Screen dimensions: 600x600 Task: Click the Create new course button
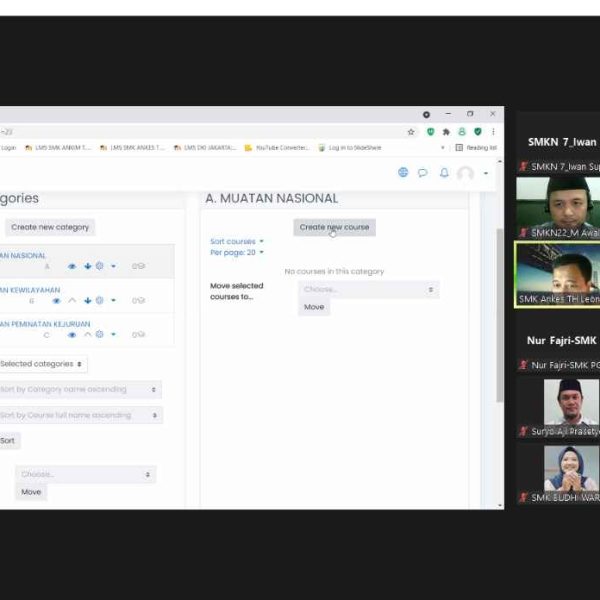334,227
